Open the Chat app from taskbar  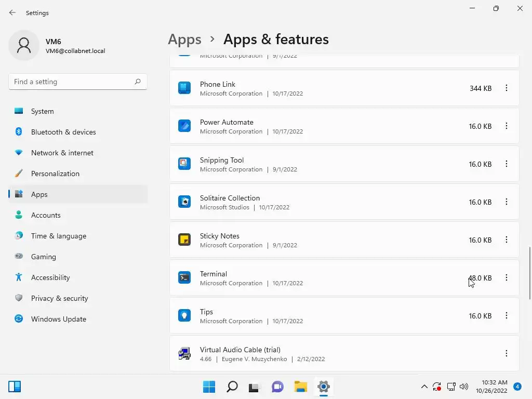(277, 387)
